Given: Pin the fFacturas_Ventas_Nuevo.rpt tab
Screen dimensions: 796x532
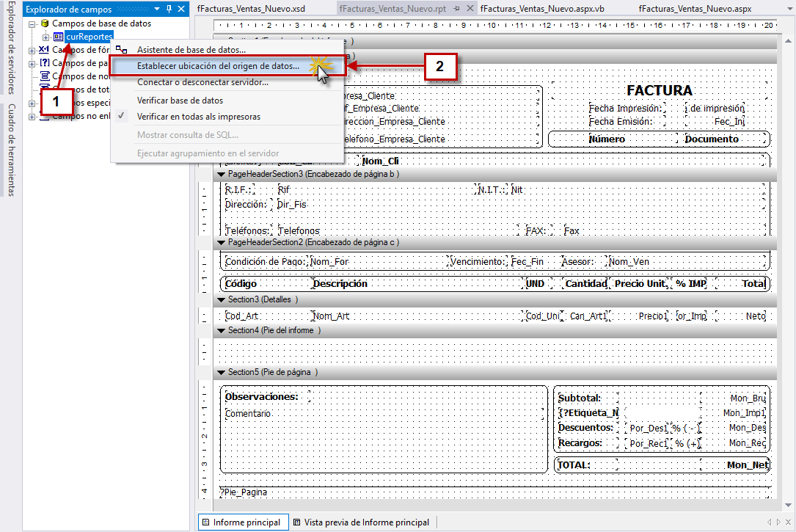Looking at the screenshot, I should tap(456, 9).
